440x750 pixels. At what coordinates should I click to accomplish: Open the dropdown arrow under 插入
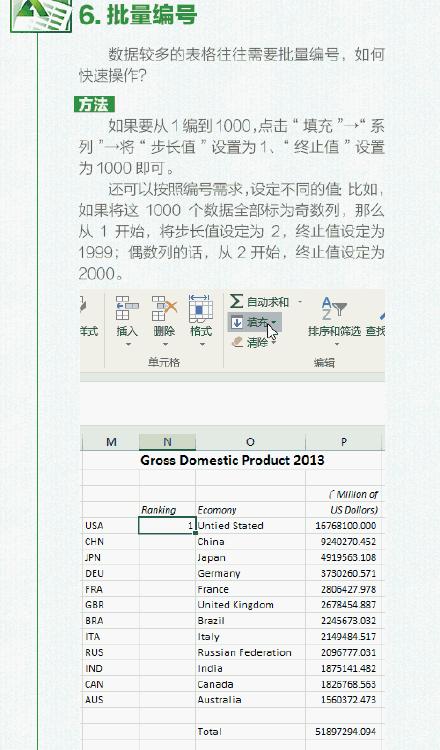[x=127, y=344]
